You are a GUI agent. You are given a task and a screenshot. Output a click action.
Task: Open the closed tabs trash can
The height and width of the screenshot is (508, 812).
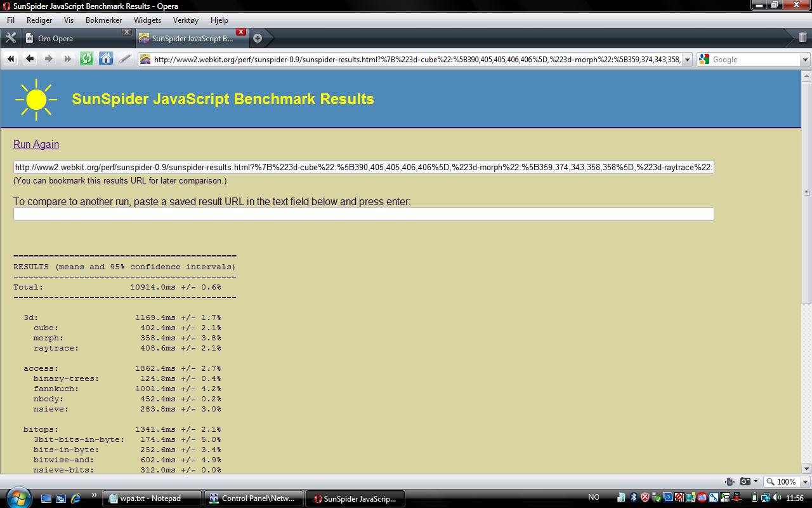click(x=802, y=37)
